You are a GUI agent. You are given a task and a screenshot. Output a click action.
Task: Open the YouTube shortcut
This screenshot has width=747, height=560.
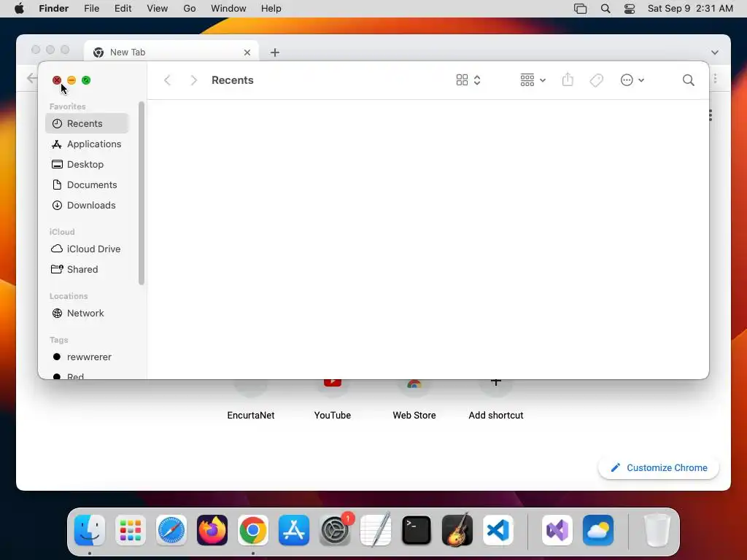click(x=333, y=399)
